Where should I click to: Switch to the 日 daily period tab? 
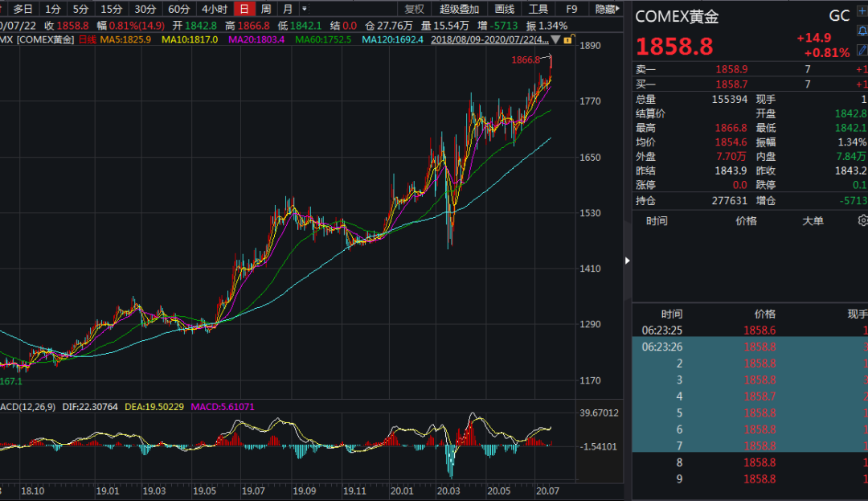243,10
